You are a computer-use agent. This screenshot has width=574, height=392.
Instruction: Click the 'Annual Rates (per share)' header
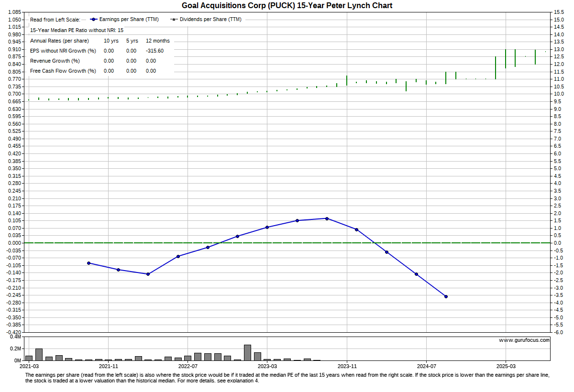pos(59,41)
